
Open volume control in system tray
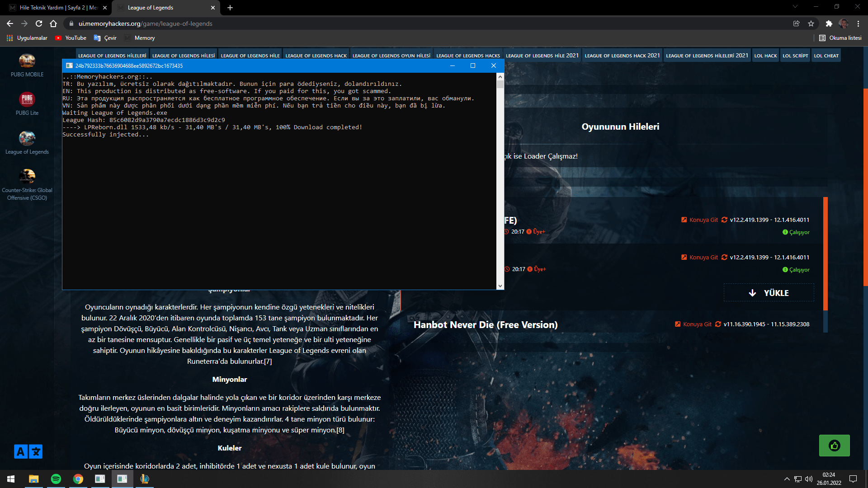809,479
